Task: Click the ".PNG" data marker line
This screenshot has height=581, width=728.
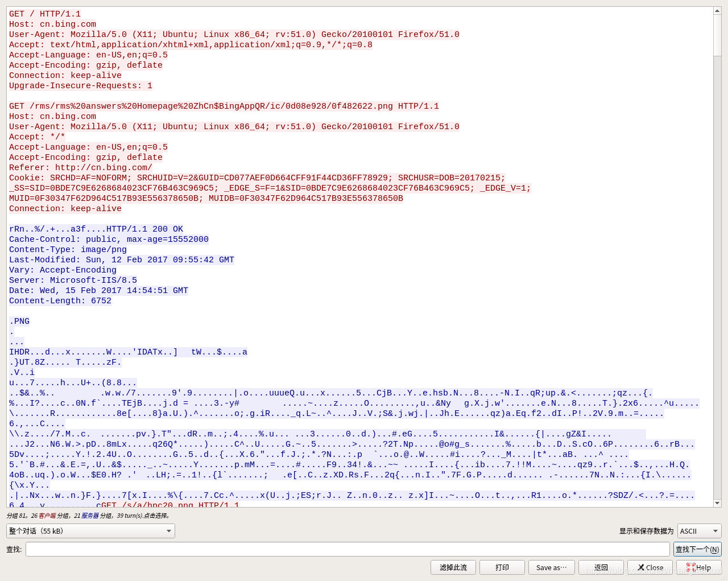Action: click(x=19, y=321)
